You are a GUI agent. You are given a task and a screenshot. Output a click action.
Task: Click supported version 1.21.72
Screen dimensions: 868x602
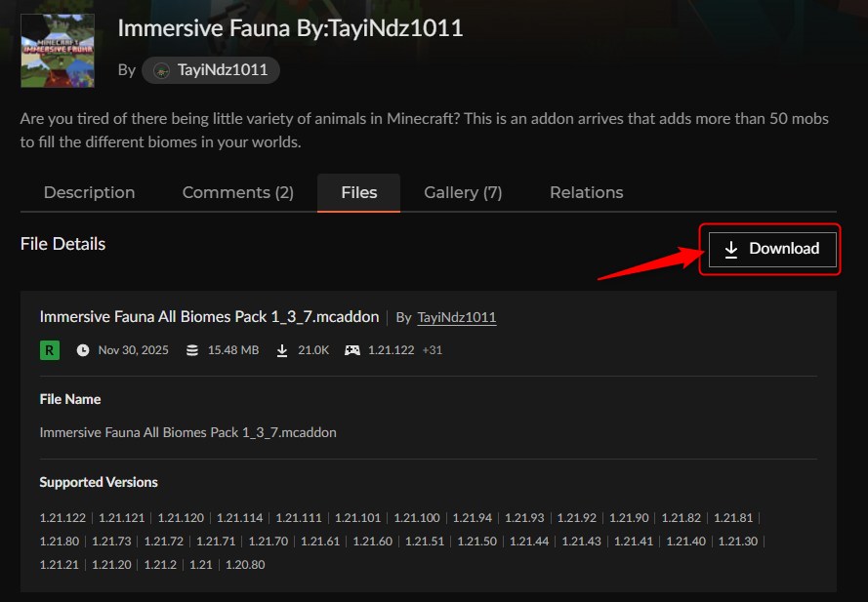pos(163,542)
